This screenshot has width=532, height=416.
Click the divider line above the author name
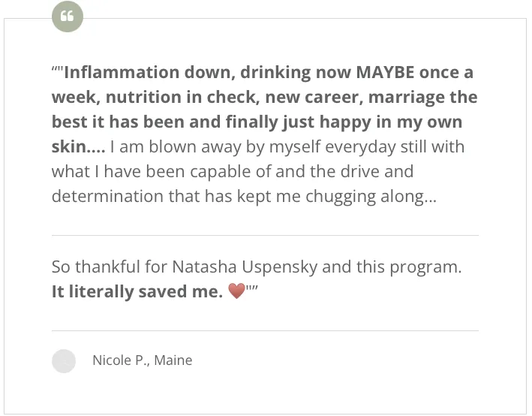point(265,330)
